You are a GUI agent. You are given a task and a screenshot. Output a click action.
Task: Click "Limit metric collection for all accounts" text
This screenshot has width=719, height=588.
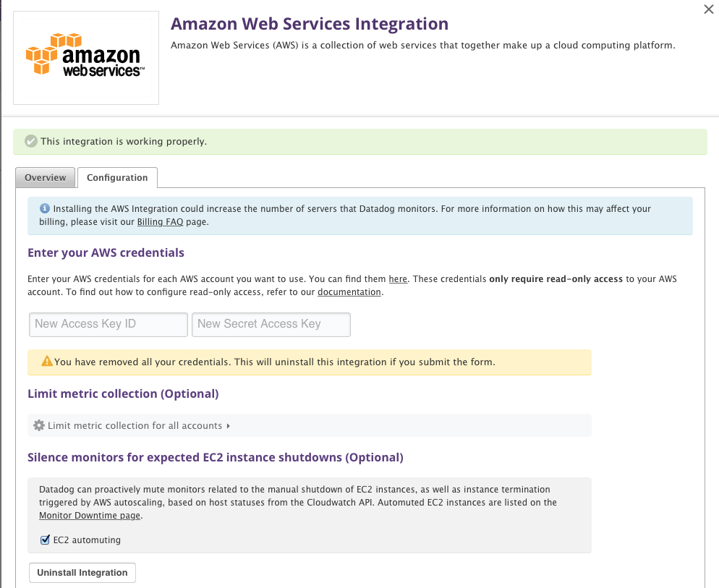pos(135,426)
